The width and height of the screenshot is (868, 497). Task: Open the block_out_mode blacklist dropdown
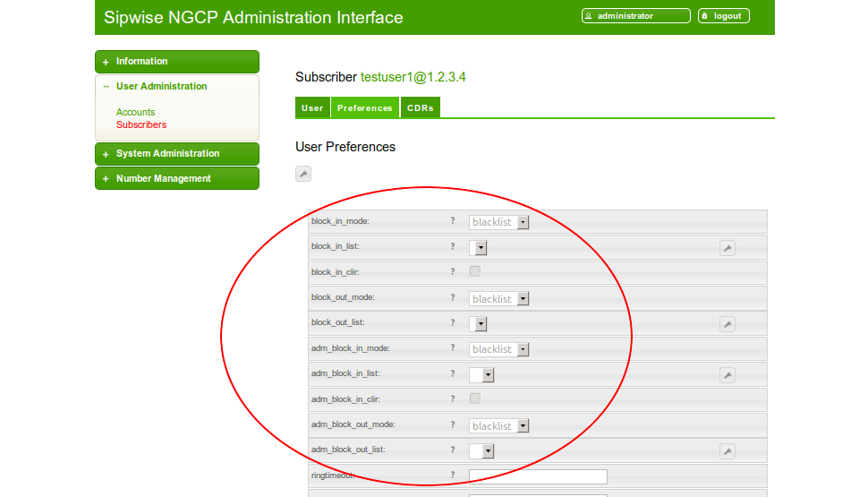pyautogui.click(x=498, y=298)
